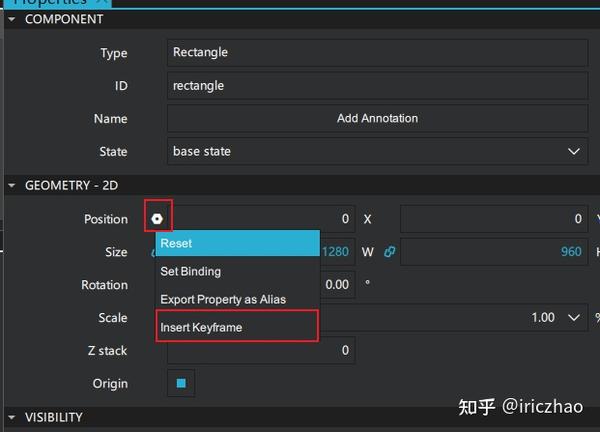Collapse the GEOMETRY - 2D section

point(13,185)
